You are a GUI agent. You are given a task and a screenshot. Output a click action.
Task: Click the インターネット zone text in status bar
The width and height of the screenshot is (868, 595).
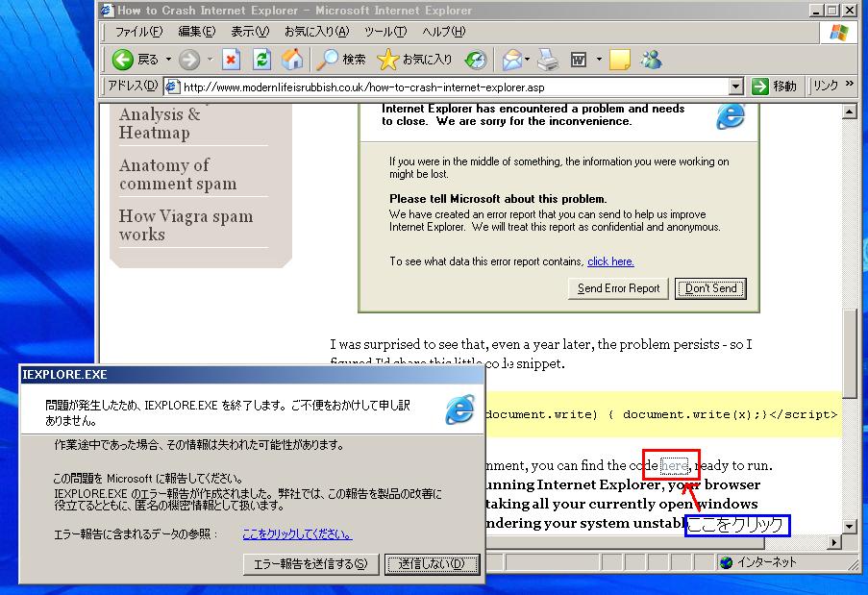click(x=767, y=562)
